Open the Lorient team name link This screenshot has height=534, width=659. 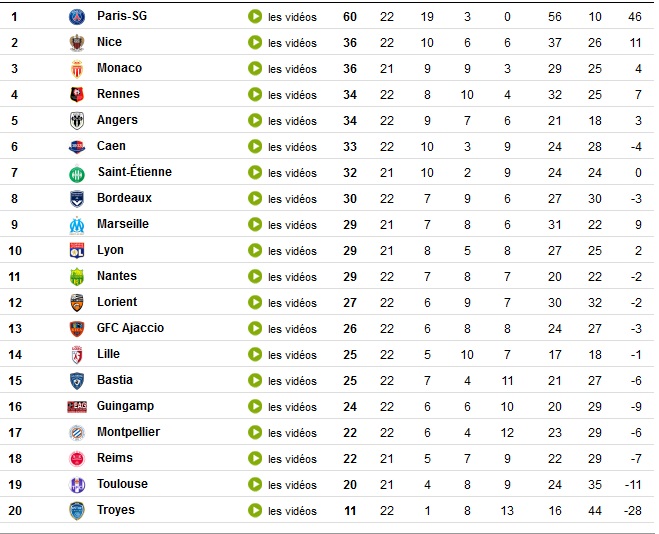click(117, 302)
